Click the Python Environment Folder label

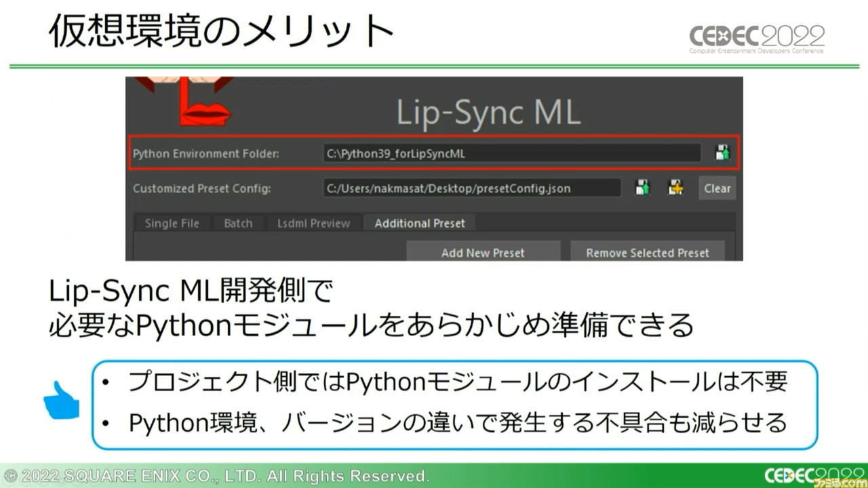(205, 154)
